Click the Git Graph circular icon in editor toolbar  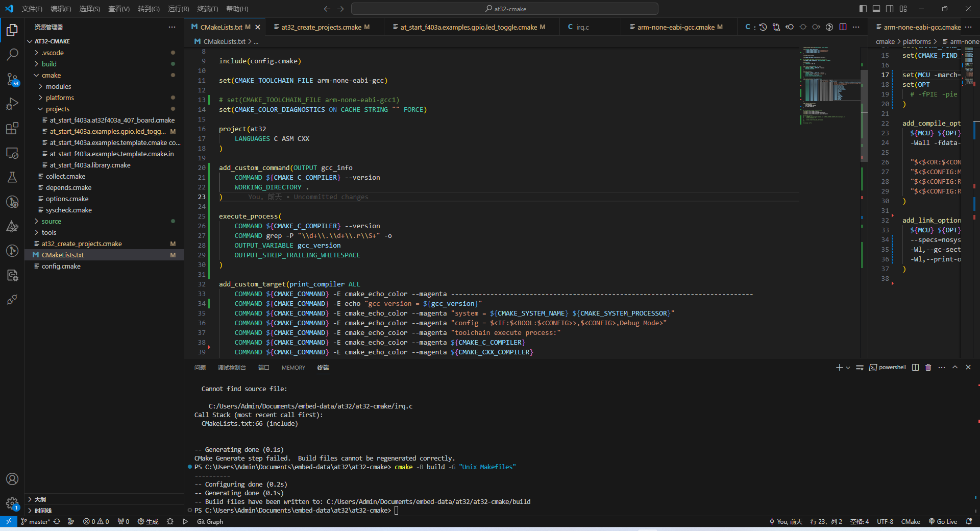pyautogui.click(x=829, y=27)
